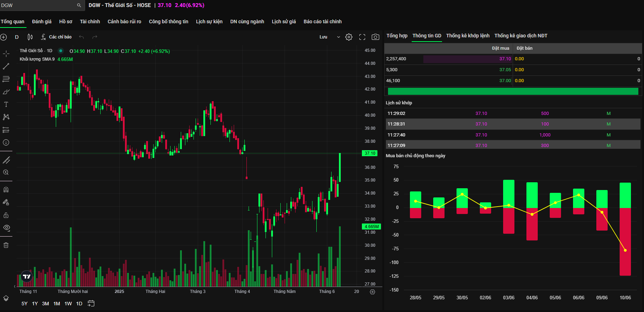Hide all drawings with eye icon
The height and width of the screenshot is (312, 644).
pos(6,228)
